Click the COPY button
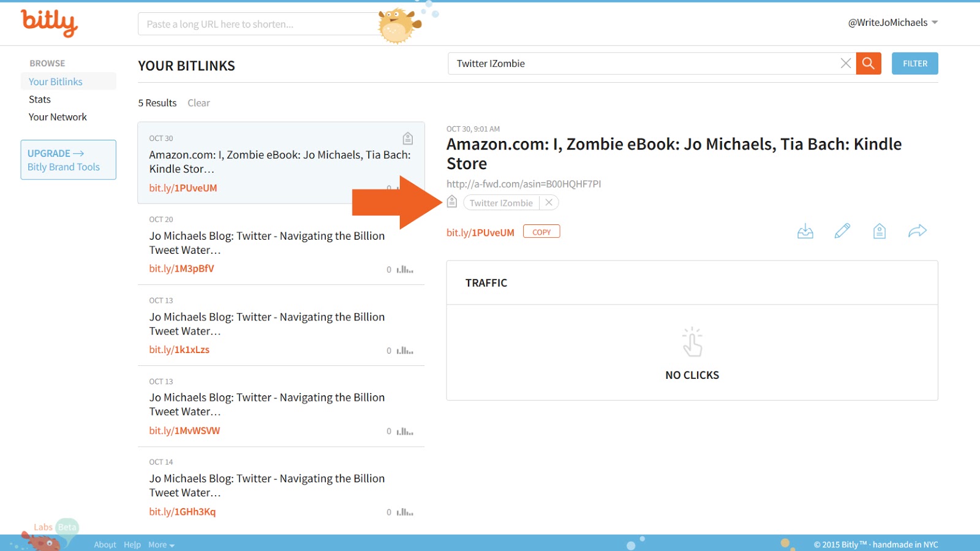This screenshot has height=551, width=980. (541, 232)
